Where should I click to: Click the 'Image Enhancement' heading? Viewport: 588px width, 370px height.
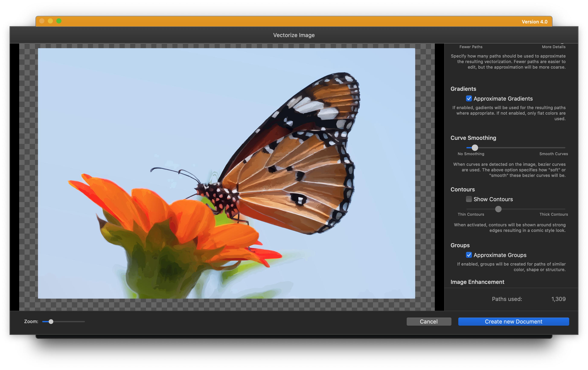(477, 282)
